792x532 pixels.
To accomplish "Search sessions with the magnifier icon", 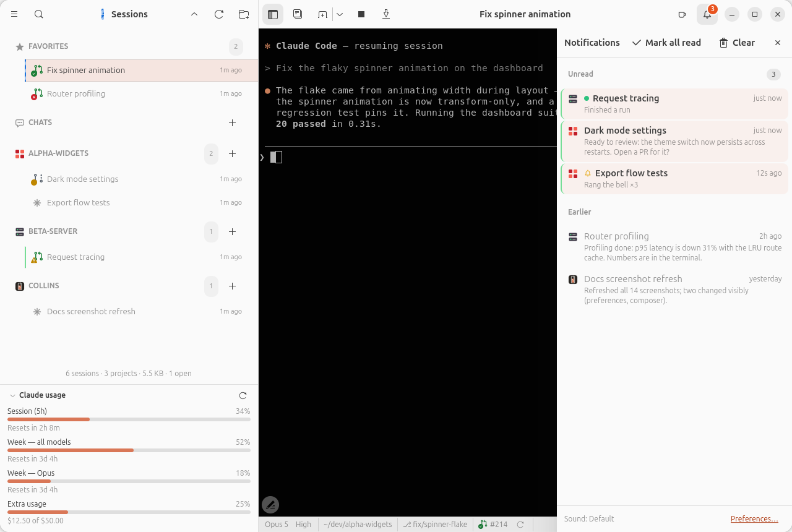I will point(39,14).
